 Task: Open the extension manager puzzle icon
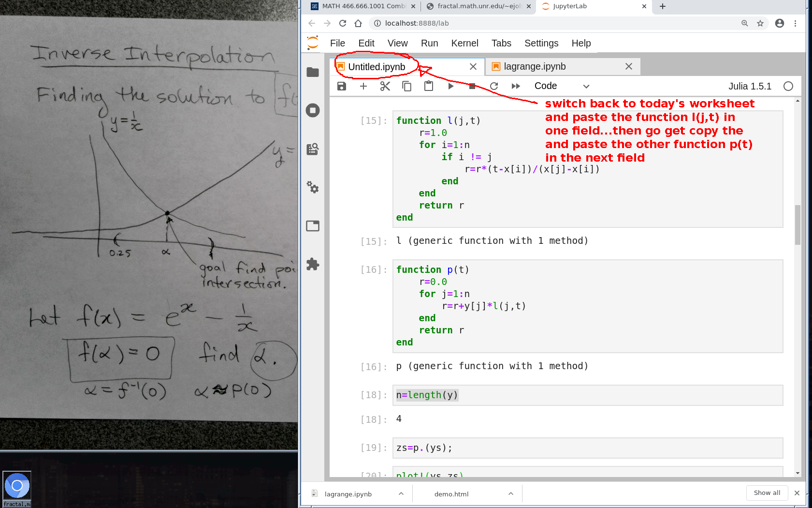[313, 264]
